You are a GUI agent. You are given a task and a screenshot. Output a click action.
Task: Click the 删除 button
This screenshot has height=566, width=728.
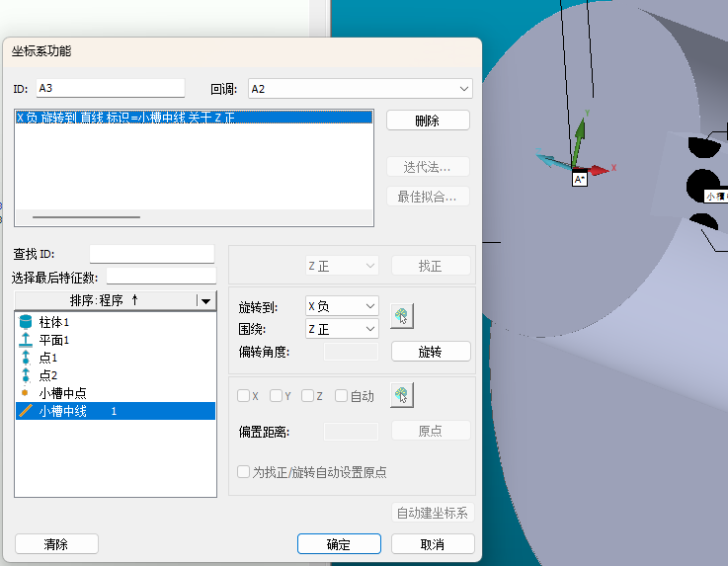(428, 121)
